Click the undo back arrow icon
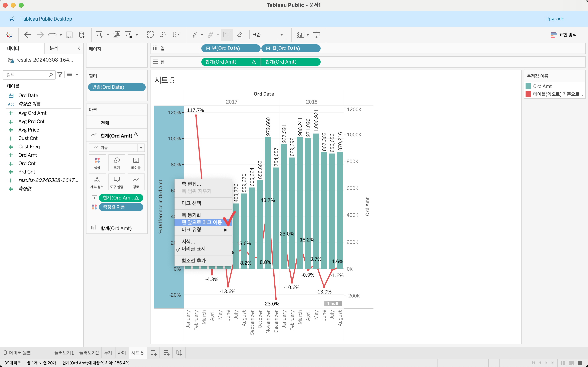Viewport: 588px width, 367px height. click(27, 35)
